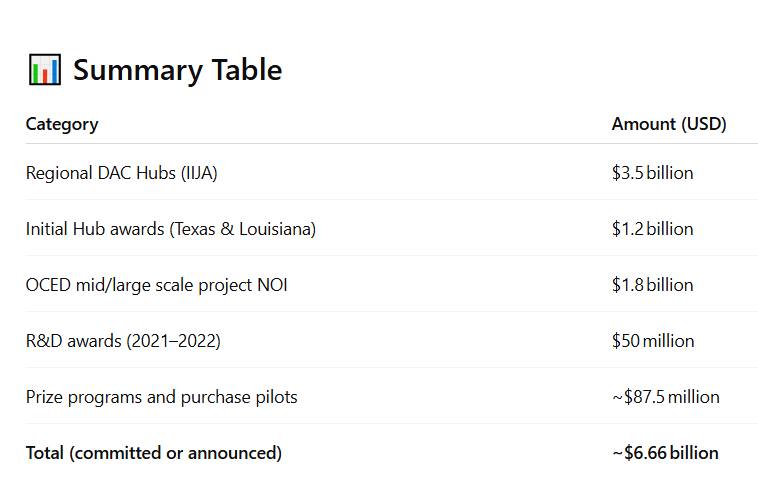Click the word OCED in third row
This screenshot has width=758, height=482.
click(47, 285)
